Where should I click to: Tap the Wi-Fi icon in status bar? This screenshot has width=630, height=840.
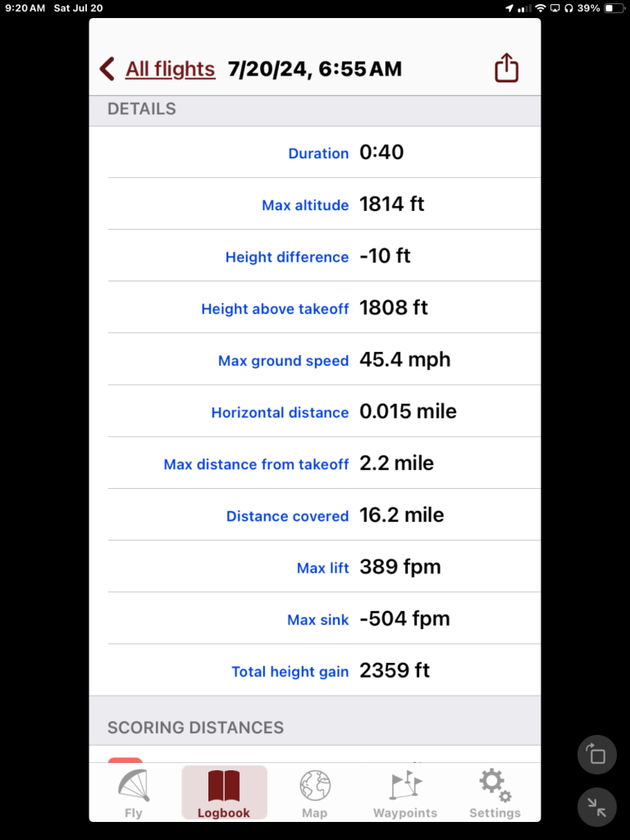coord(540,8)
